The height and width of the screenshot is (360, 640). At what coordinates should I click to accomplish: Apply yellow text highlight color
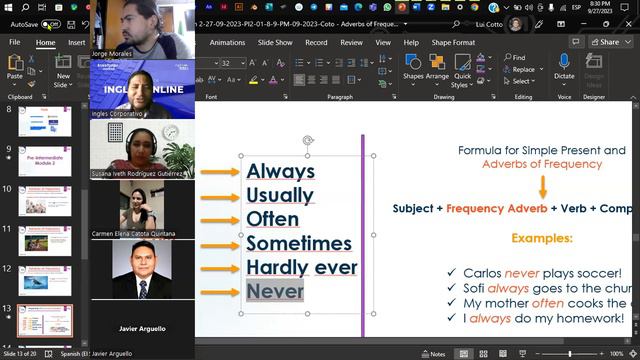pos(253,80)
